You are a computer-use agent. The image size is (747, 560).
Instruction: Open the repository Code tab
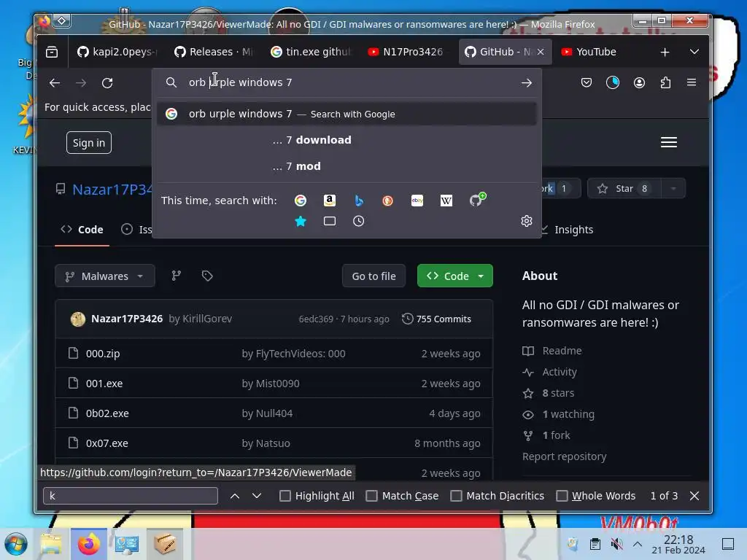tap(82, 230)
